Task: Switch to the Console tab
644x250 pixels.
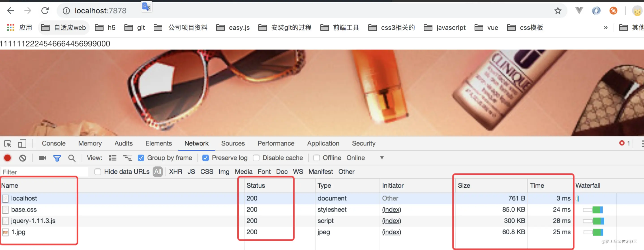Action: pos(54,143)
